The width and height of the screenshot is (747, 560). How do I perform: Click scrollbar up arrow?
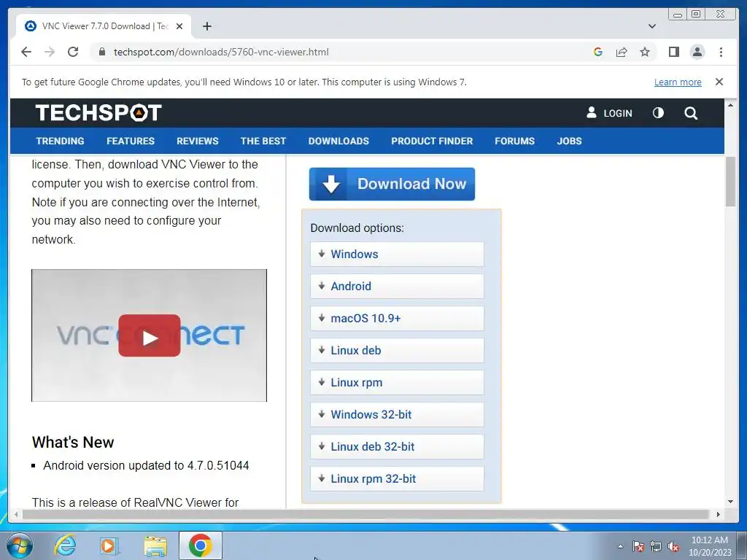[730, 104]
